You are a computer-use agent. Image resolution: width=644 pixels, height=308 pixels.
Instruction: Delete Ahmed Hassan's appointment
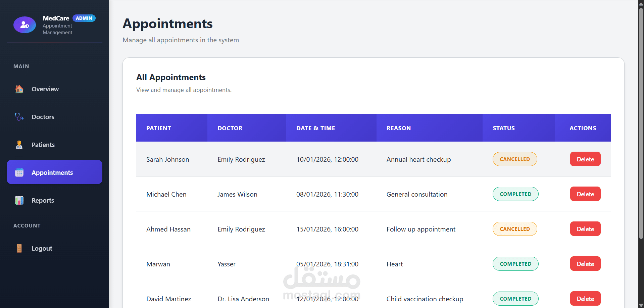[x=585, y=229]
